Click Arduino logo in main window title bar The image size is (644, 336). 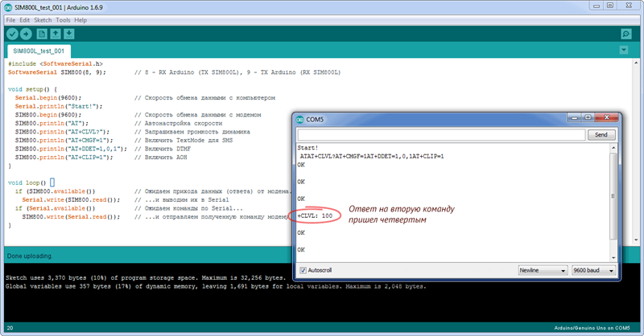[x=8, y=7]
